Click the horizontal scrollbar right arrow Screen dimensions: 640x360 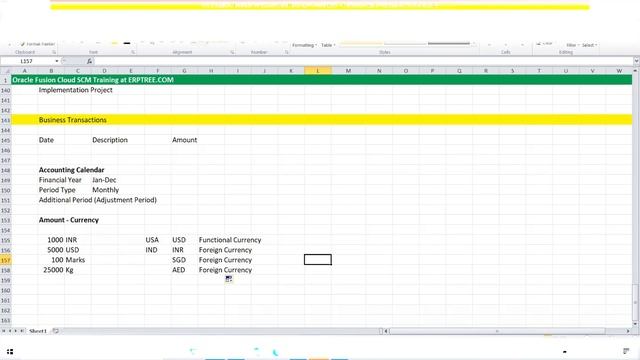point(628,331)
